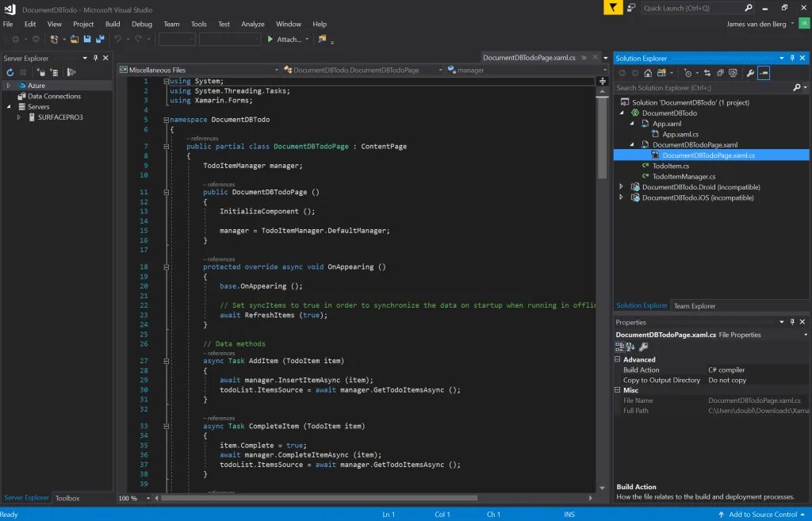The height and width of the screenshot is (521, 812).
Task: Toggle Preview Selected Items button
Action: [764, 73]
